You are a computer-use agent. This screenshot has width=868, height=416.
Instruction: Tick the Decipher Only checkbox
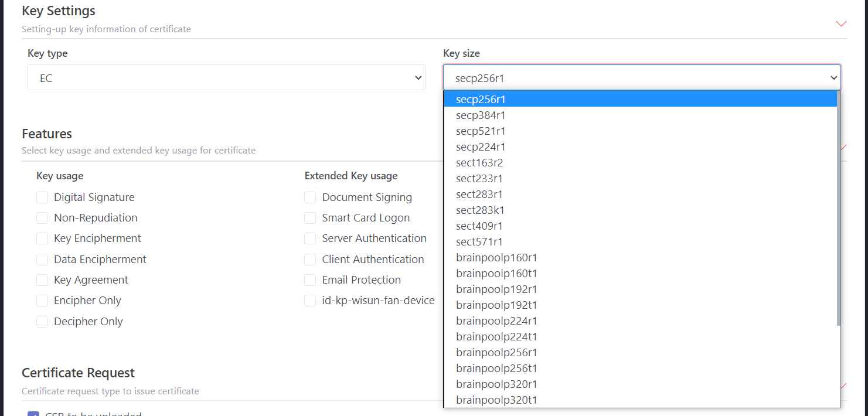[42, 322]
